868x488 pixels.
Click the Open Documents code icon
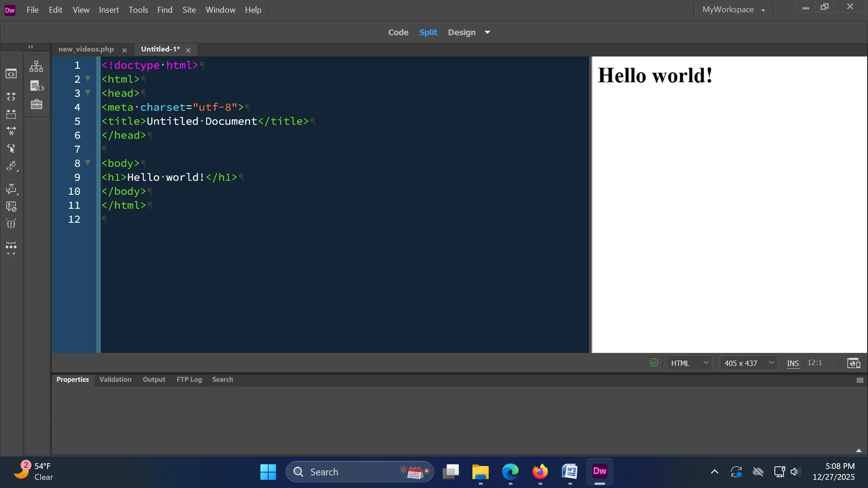tap(11, 74)
